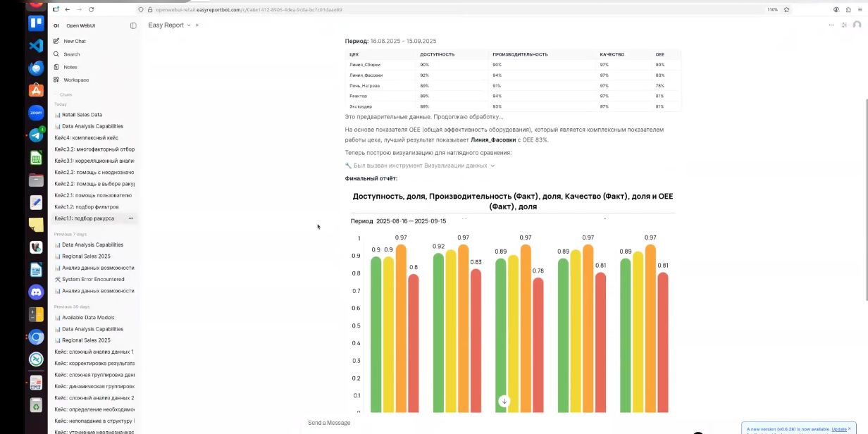Open the Easy Report model dropdown
868x434 pixels.
point(169,25)
